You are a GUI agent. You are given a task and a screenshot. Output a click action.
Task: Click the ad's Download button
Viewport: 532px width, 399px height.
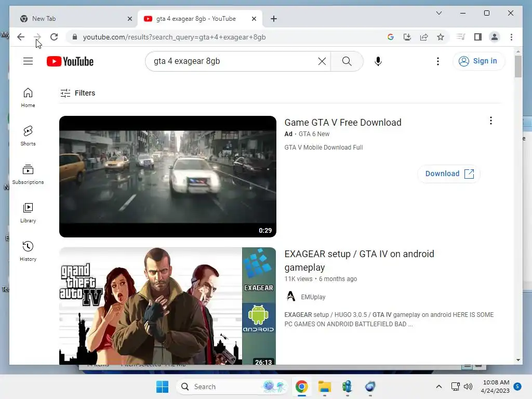coord(449,174)
